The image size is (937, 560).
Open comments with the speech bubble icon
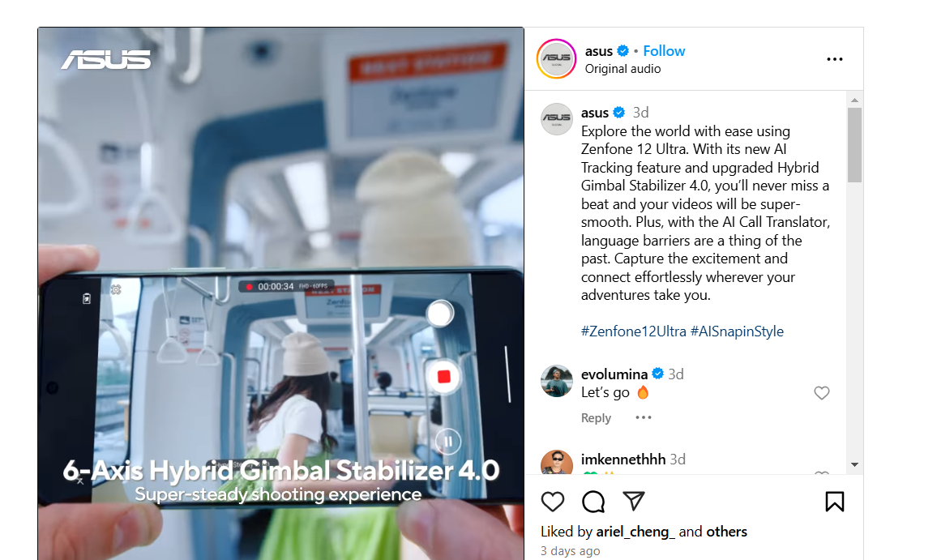[x=593, y=502]
